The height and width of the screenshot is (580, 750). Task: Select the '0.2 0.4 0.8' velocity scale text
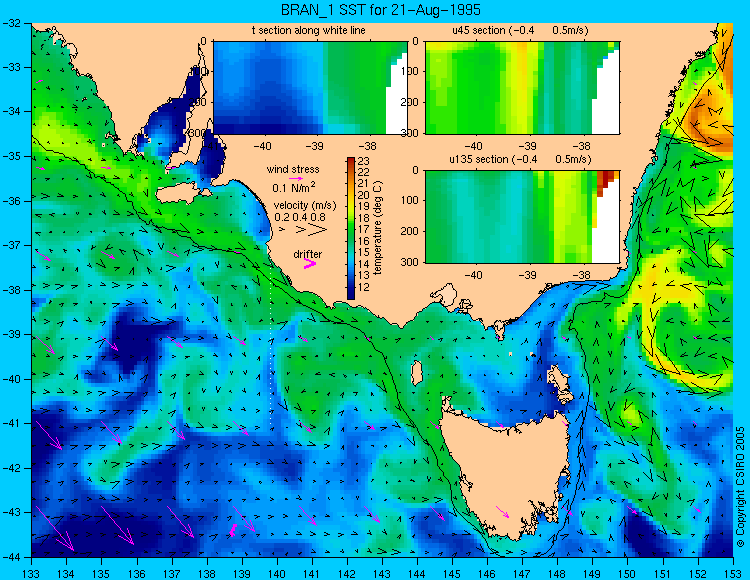(300, 217)
